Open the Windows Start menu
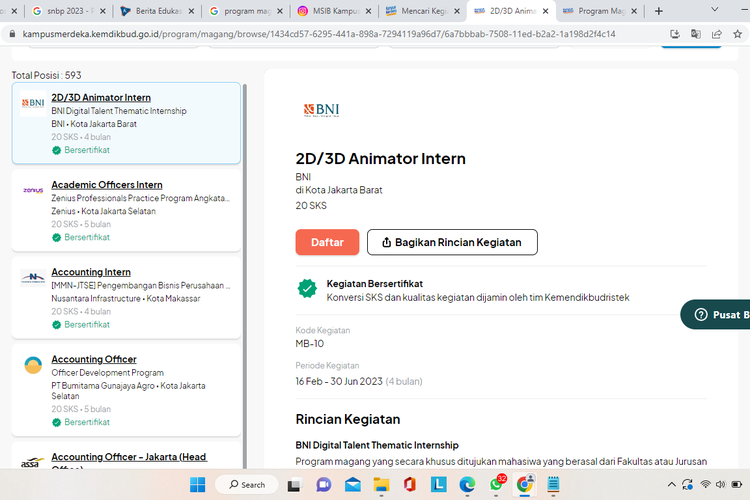The height and width of the screenshot is (500, 750). click(x=197, y=484)
